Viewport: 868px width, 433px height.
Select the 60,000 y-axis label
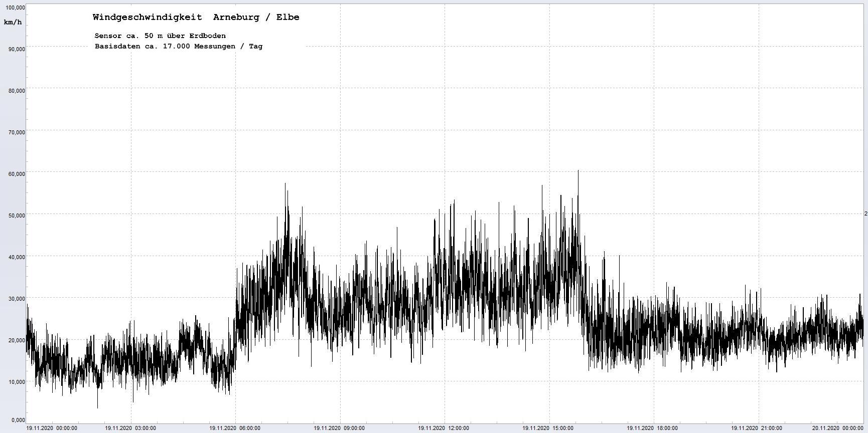coord(15,174)
